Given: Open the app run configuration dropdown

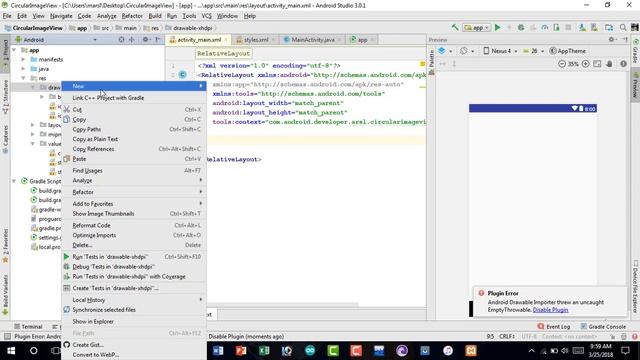Looking at the screenshot, I should click(477, 28).
